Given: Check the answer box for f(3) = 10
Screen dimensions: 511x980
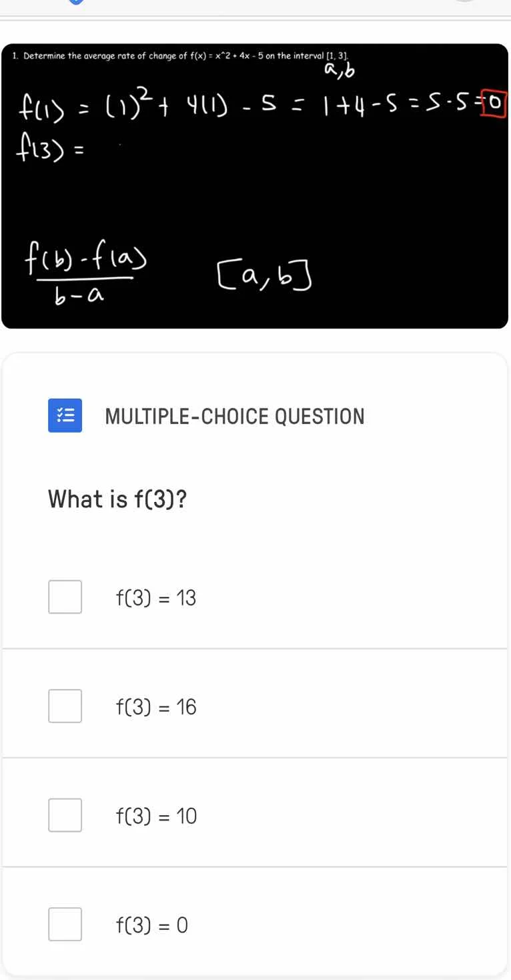Looking at the screenshot, I should coord(65,814).
